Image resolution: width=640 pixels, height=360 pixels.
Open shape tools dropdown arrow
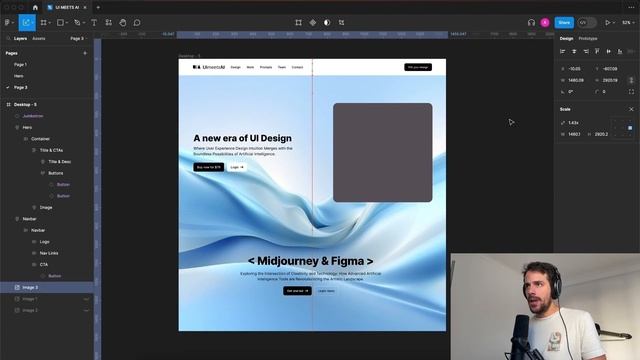[67, 23]
